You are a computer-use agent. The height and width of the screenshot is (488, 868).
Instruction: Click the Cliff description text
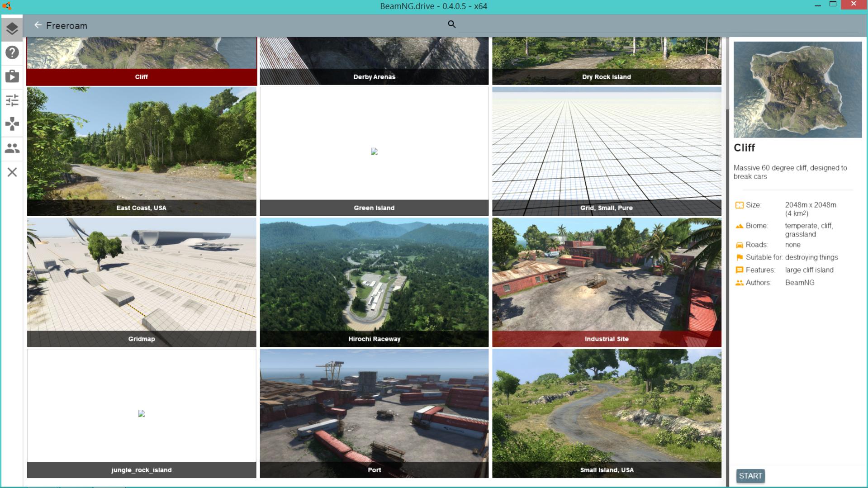pyautogui.click(x=790, y=172)
